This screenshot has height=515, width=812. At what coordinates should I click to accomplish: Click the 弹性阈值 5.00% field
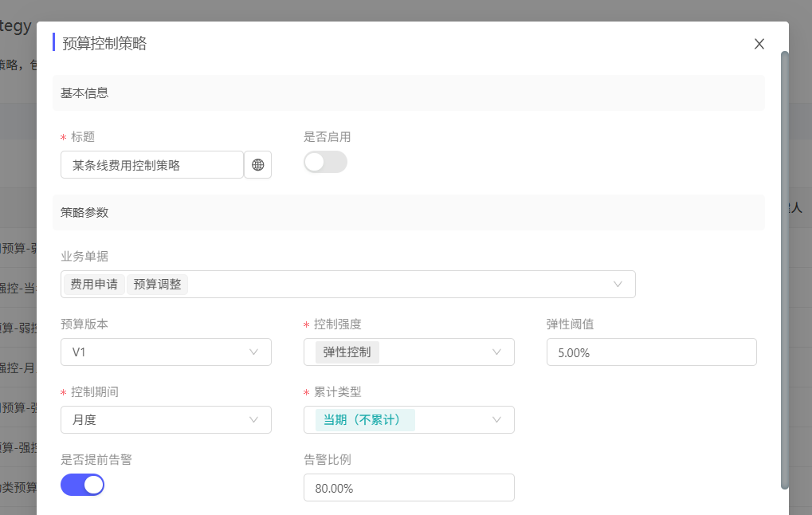coord(652,352)
